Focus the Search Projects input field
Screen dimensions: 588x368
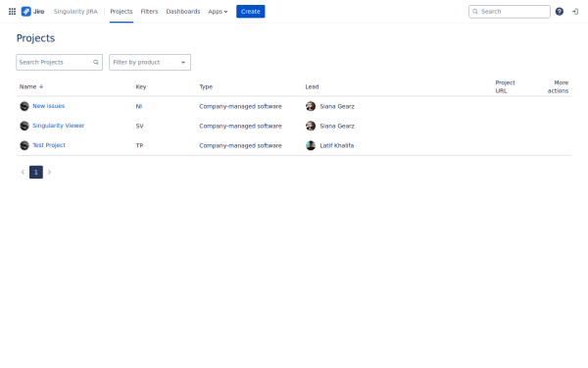[59, 63]
